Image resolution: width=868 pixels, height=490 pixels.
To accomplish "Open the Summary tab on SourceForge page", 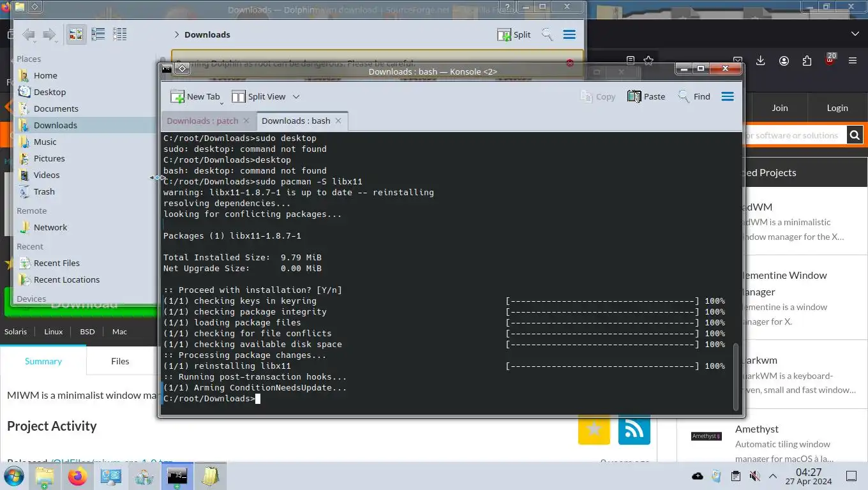I will pos(43,361).
